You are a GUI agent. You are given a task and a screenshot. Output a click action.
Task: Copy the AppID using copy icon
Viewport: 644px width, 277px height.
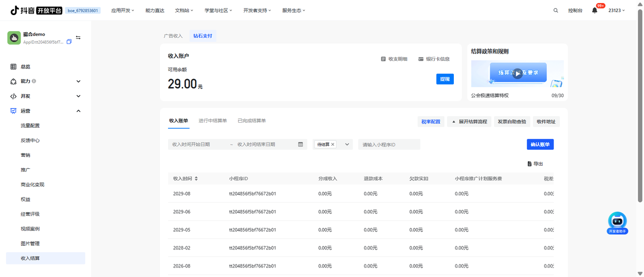click(x=69, y=42)
